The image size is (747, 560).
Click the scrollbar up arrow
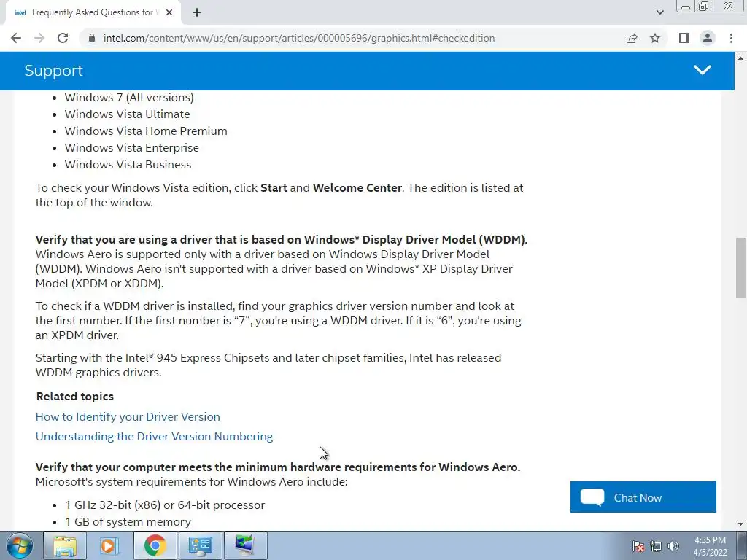(x=741, y=58)
